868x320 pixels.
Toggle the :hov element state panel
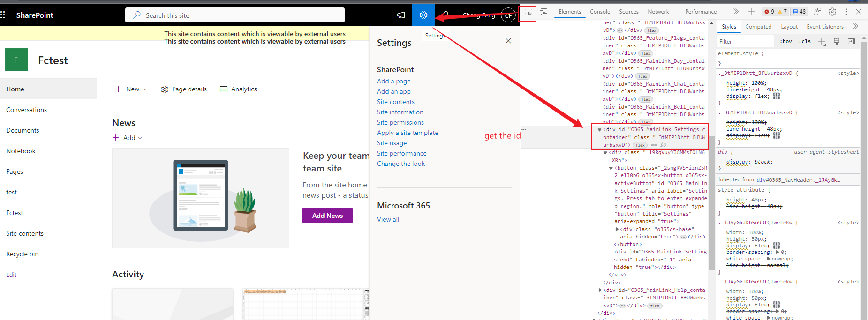point(786,41)
